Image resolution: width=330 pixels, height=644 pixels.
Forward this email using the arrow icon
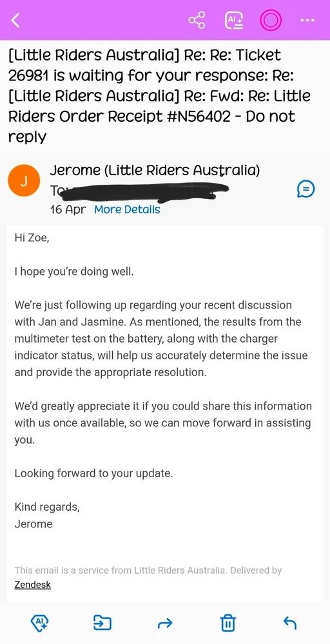[x=165, y=623]
